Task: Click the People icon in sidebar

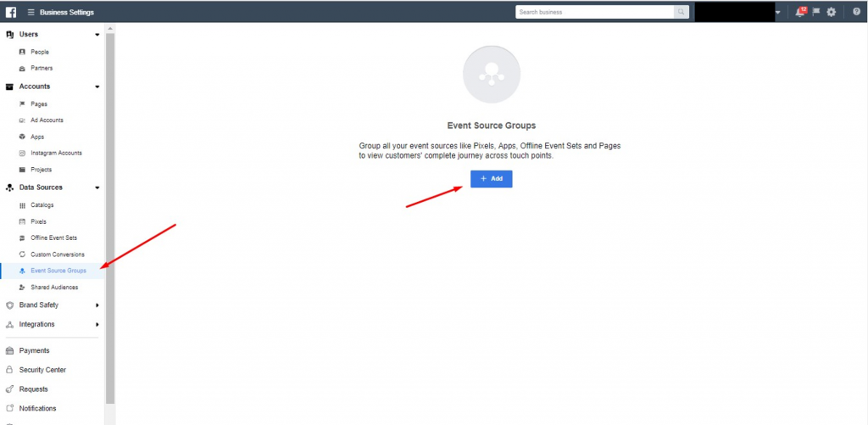Action: coord(22,52)
